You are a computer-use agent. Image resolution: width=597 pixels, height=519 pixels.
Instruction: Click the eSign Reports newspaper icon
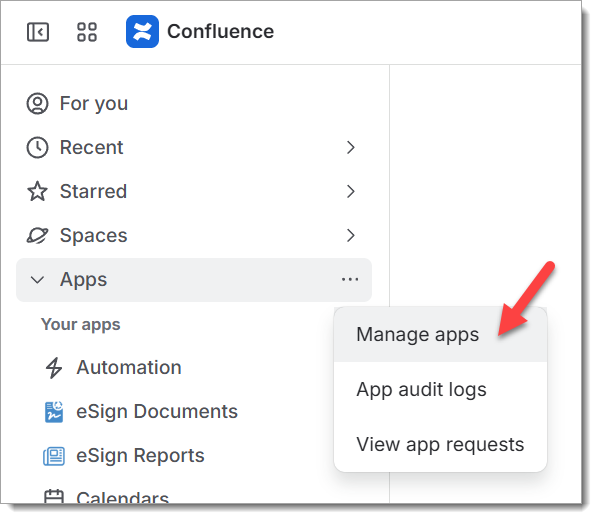54,456
